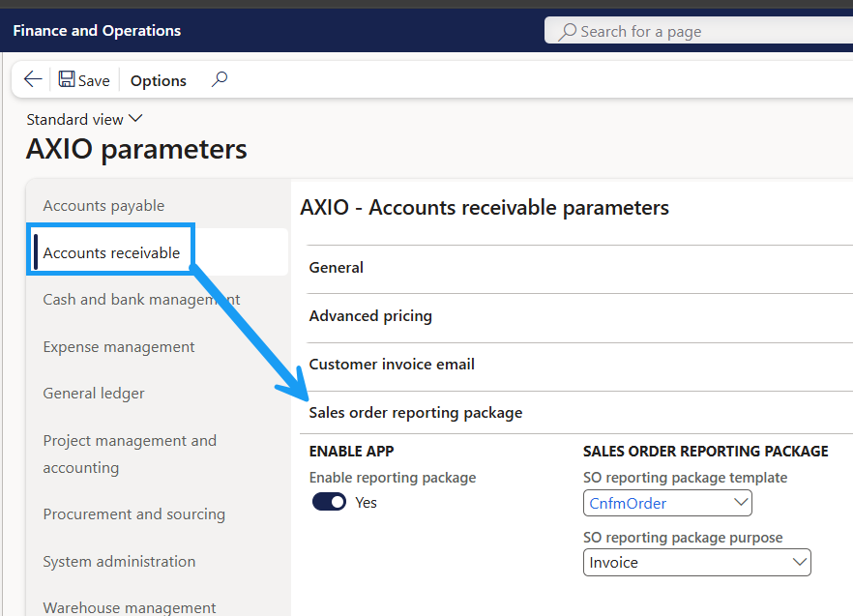Open the action bar search magnifier
Image resolution: width=853 pixels, height=616 pixels.
[219, 79]
